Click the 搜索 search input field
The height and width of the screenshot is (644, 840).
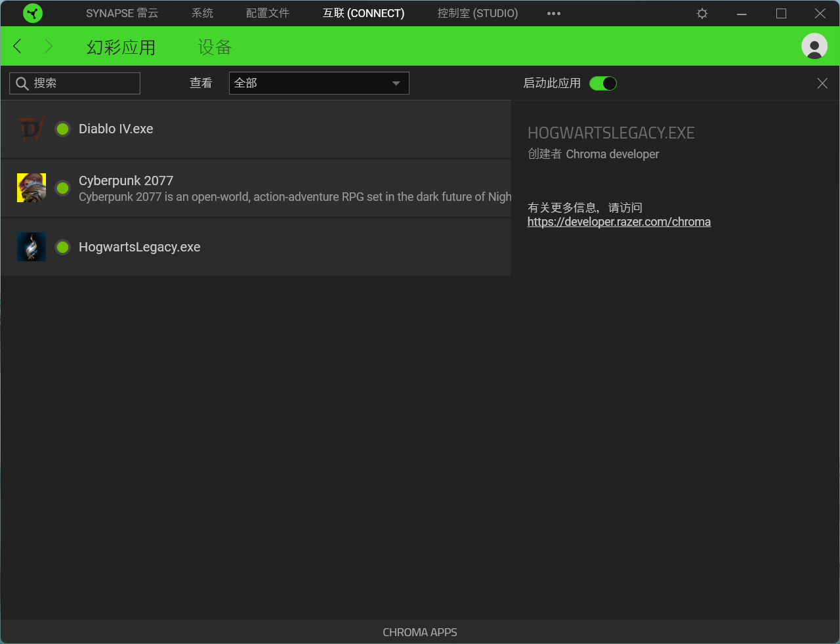(74, 83)
